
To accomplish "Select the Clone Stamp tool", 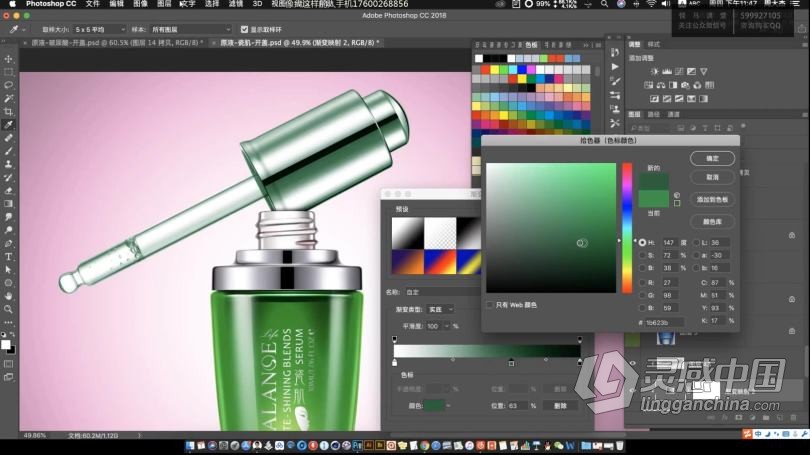I will (8, 164).
